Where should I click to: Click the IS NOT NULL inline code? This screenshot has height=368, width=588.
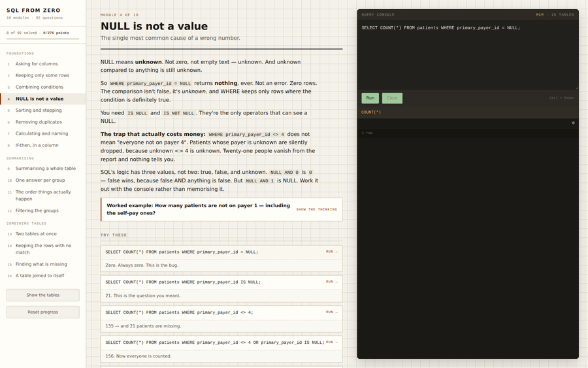point(179,113)
